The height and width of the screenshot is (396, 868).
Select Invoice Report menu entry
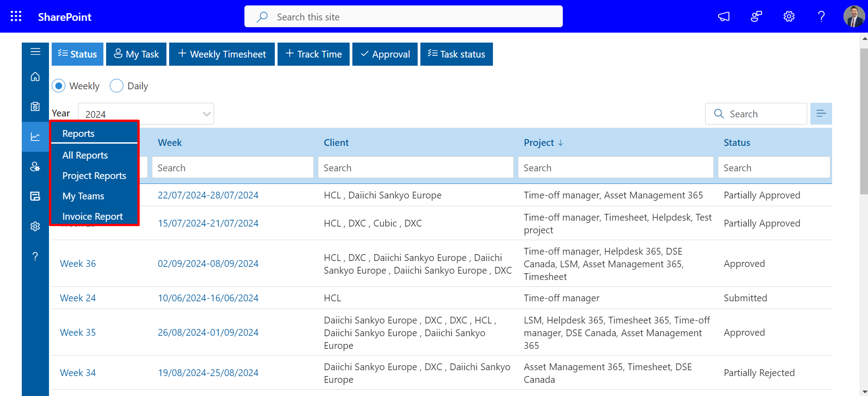tap(93, 217)
